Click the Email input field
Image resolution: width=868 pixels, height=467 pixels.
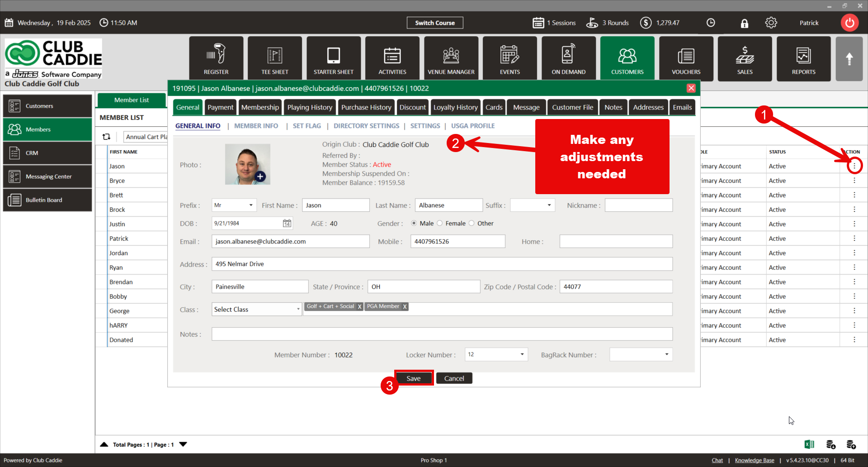tap(291, 241)
